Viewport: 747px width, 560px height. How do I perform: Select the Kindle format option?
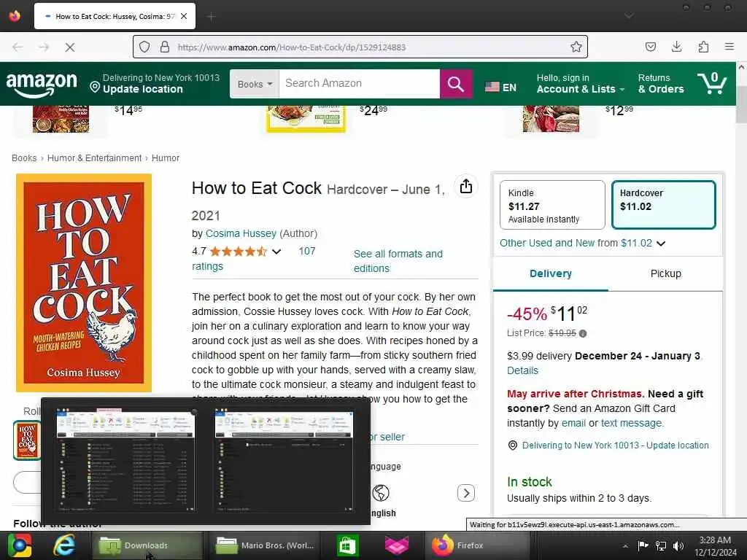[x=552, y=205]
